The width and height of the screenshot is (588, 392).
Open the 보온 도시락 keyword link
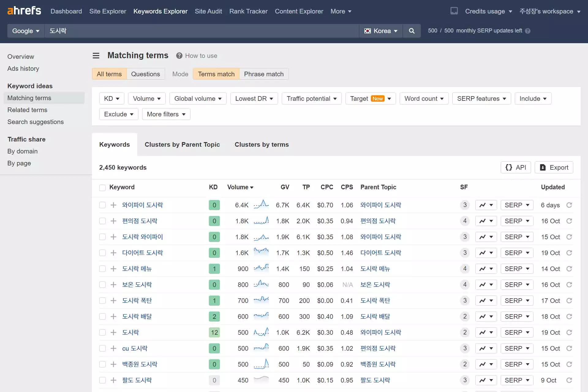point(137,285)
